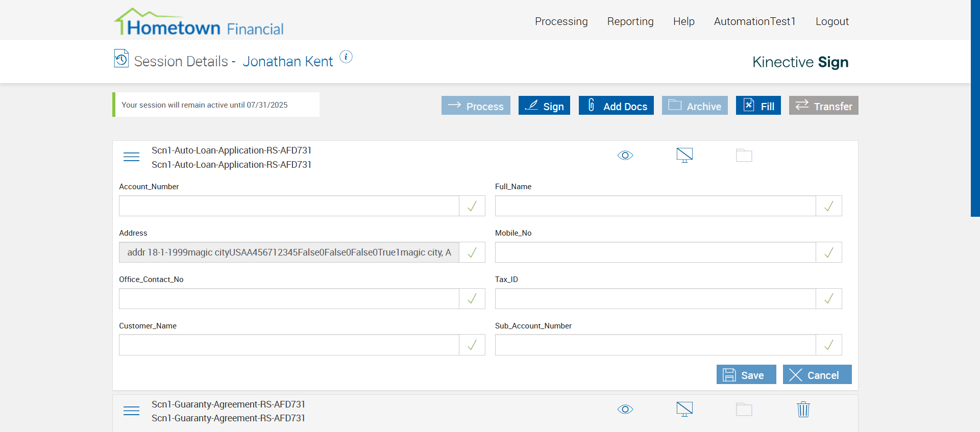This screenshot has width=980, height=432.
Task: Open the AutomationTest1 user menu
Action: [754, 21]
